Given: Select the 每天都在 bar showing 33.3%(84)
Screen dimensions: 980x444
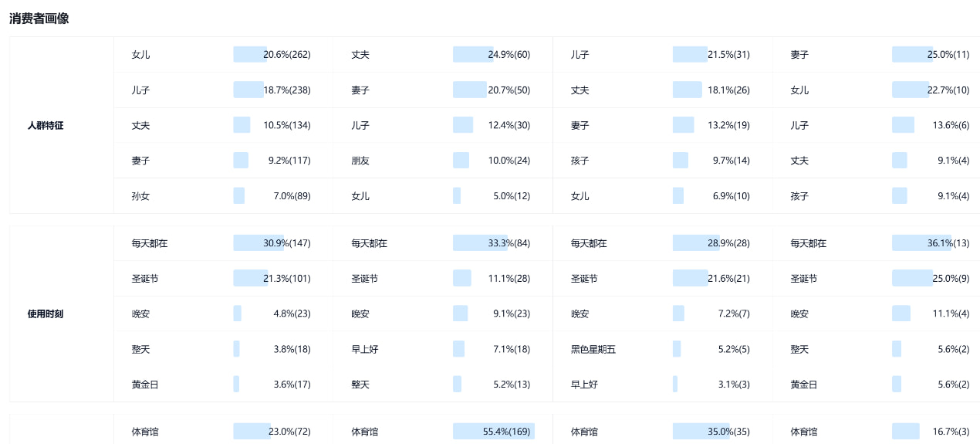Looking at the screenshot, I should click(x=480, y=243).
